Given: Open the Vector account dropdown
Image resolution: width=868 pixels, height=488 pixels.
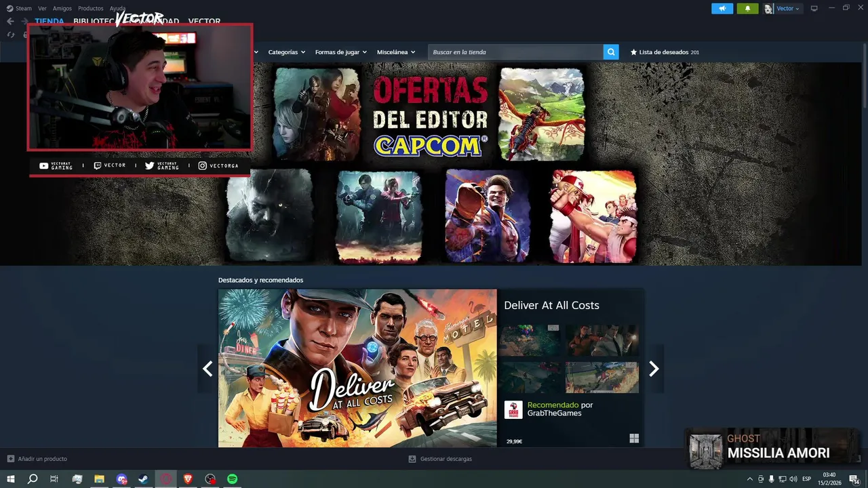Looking at the screenshot, I should [788, 9].
